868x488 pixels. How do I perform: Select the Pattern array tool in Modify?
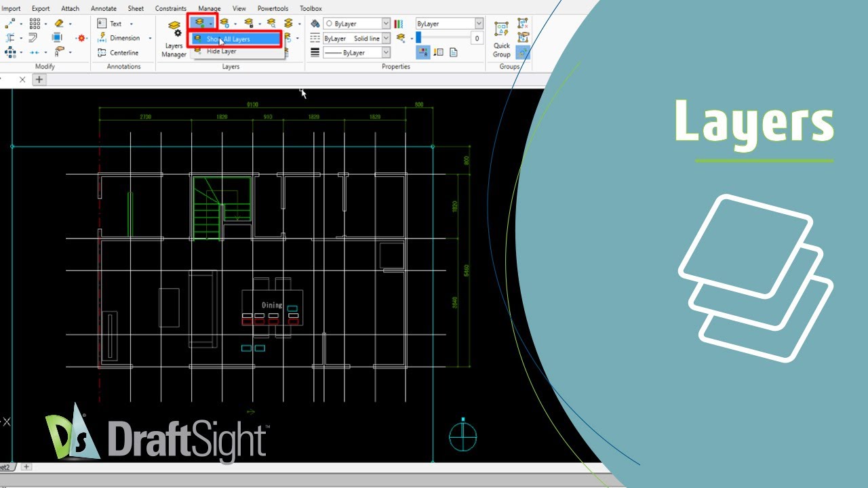click(x=35, y=24)
